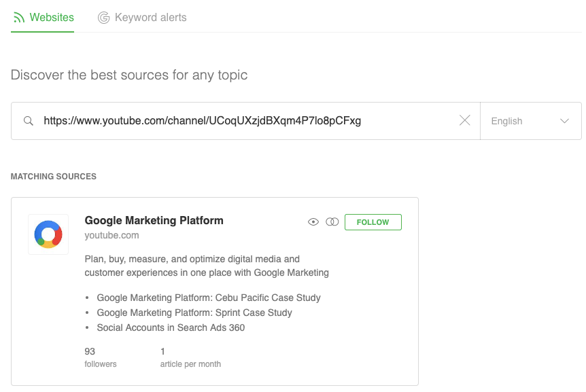Open the Sprint Case Study article
This screenshot has width=586, height=392.
point(194,313)
